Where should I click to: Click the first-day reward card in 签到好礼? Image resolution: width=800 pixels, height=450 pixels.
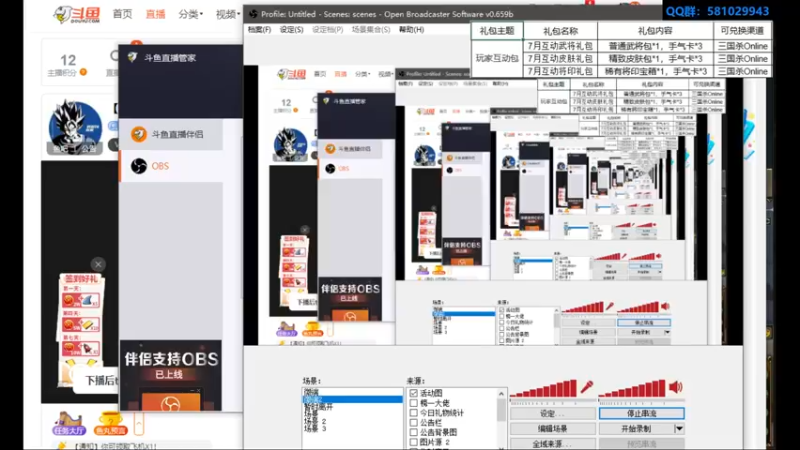[81, 301]
